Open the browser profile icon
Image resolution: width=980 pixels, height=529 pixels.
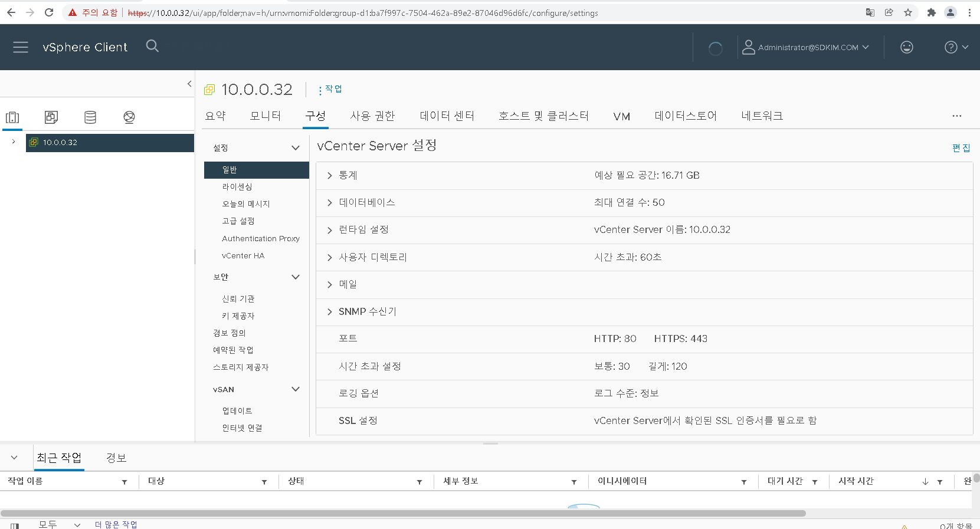[950, 12]
